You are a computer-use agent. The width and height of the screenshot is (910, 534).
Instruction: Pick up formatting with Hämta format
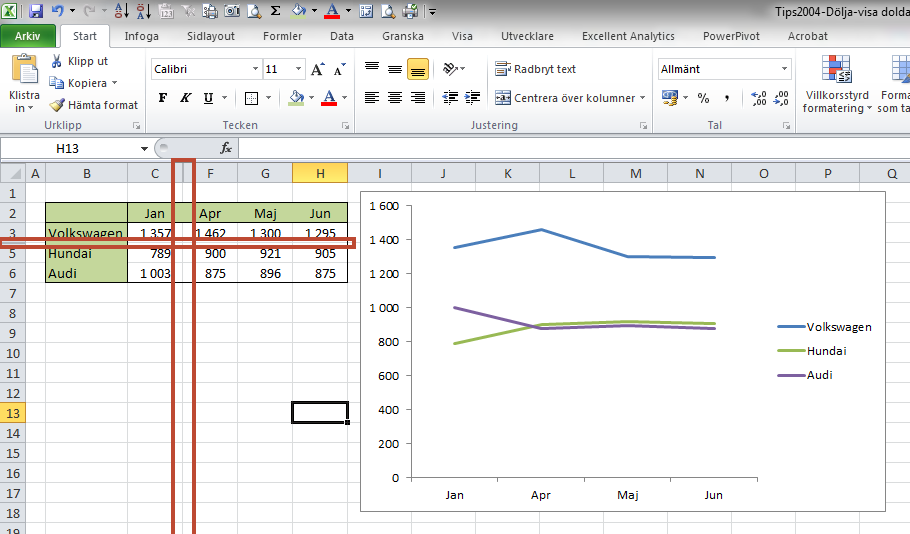93,105
